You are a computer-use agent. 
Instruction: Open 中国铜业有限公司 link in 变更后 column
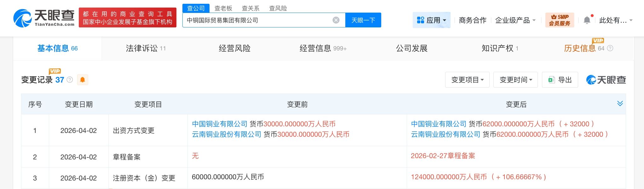[x=439, y=124]
